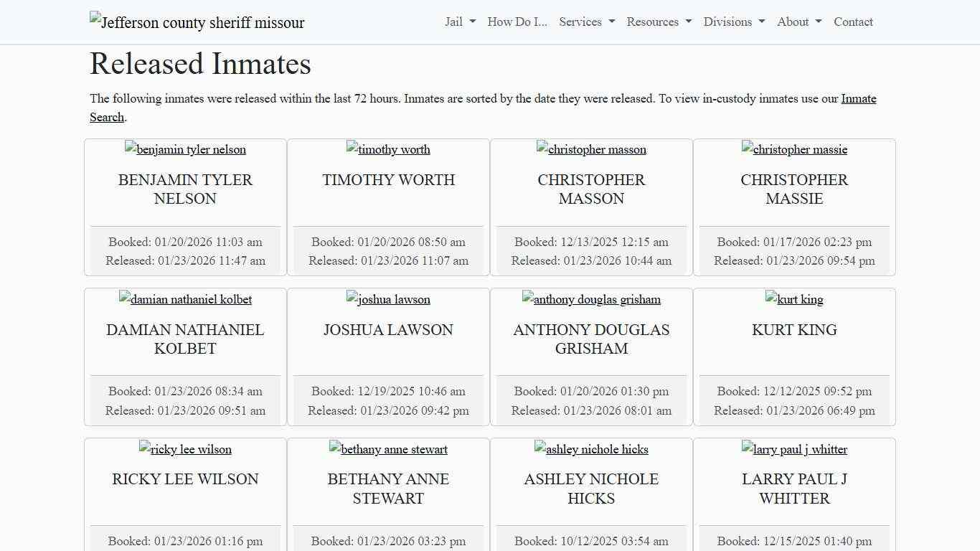This screenshot has height=551, width=980.
Task: Follow the Inmate Search link
Action: click(x=858, y=99)
